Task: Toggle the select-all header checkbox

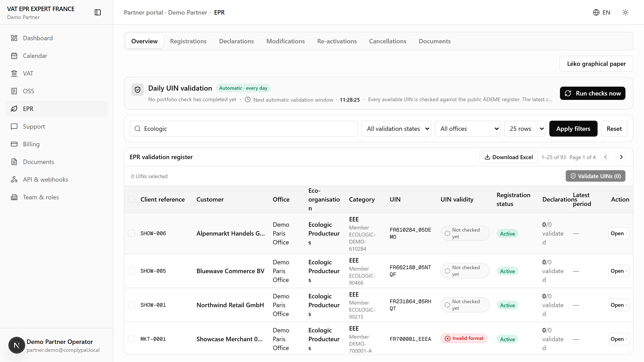Action: [131, 199]
